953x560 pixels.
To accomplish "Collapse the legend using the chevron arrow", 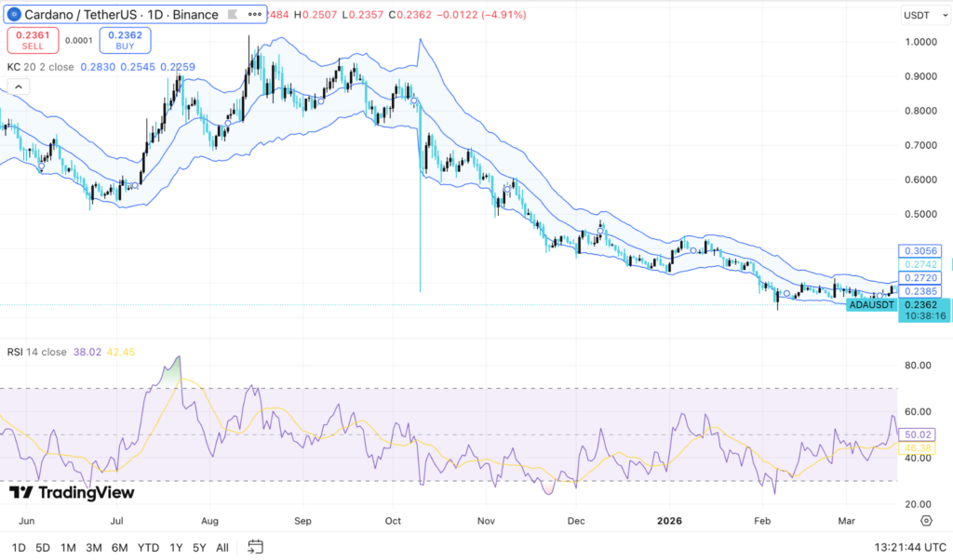I will point(19,86).
